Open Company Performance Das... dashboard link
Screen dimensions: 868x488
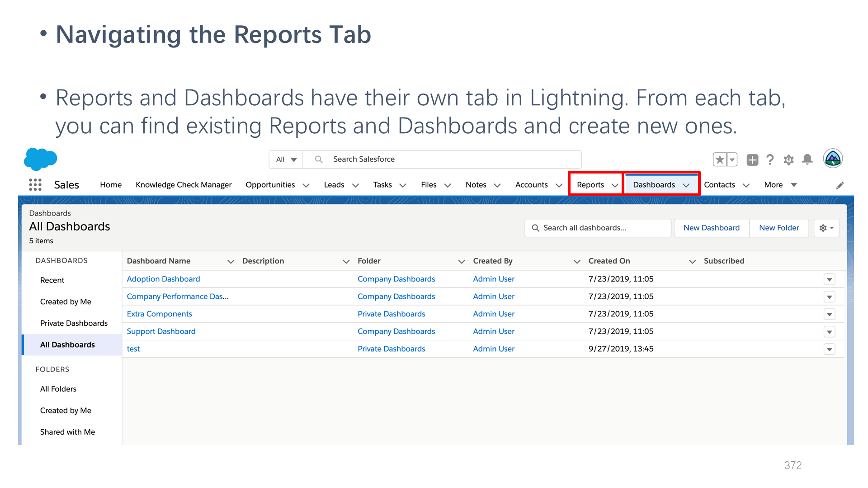pyautogui.click(x=178, y=296)
